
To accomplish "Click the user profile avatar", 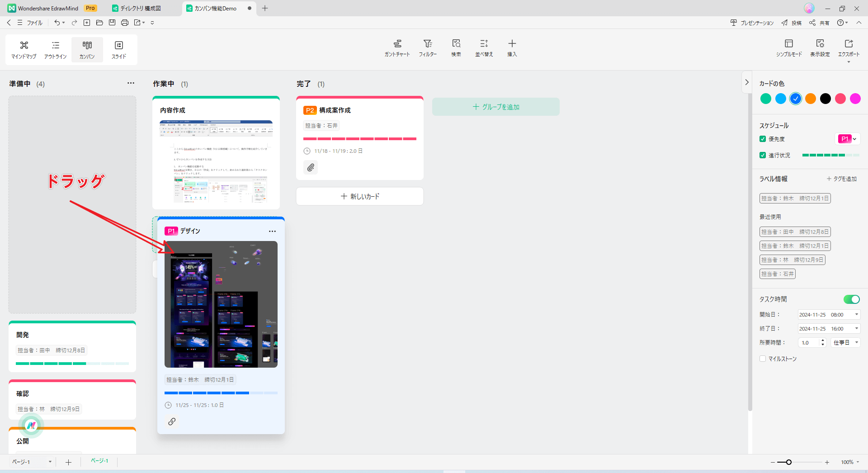I will (x=809, y=8).
